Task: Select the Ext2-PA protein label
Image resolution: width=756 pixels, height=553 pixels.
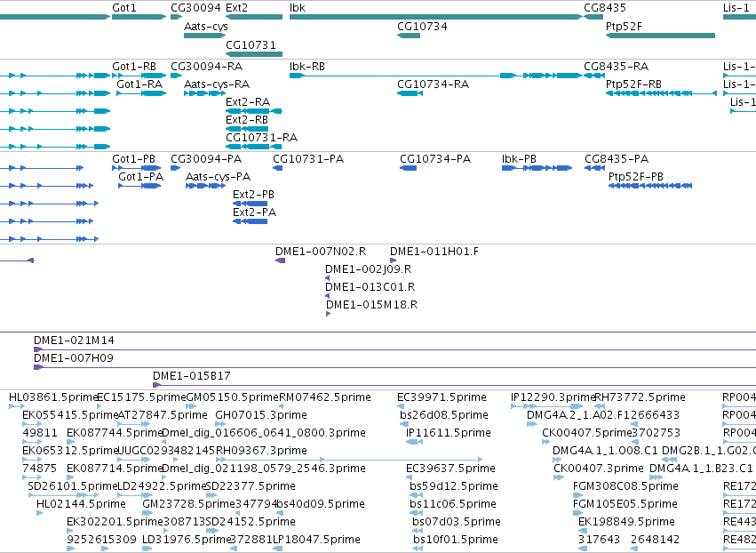Action: 255,212
